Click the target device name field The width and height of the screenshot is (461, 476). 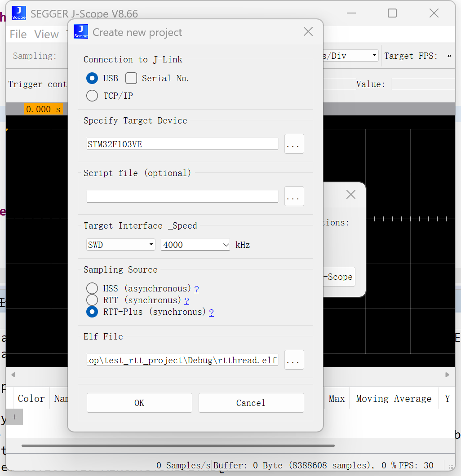(182, 144)
